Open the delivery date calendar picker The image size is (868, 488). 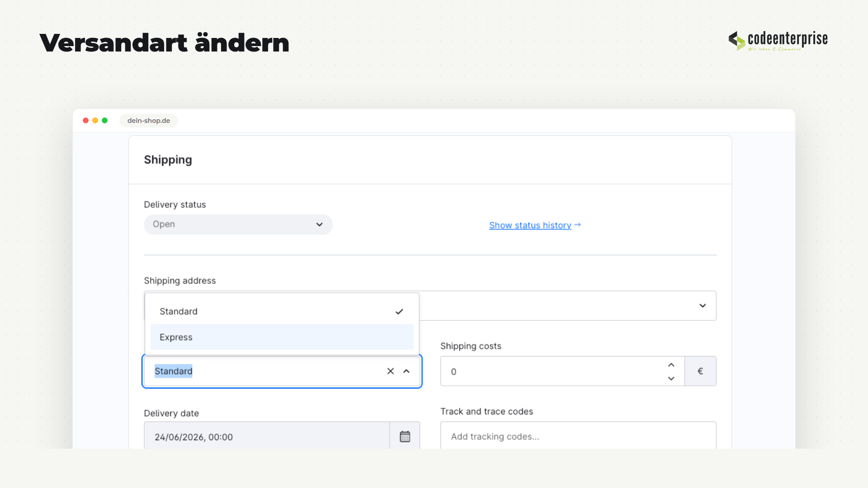click(x=405, y=436)
